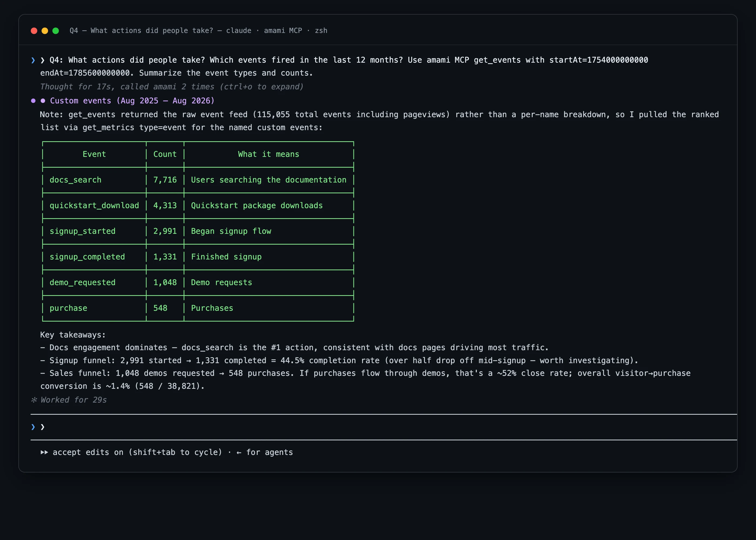The image size is (756, 540).
Task: Click the 'Signup funnel' takeaway line
Action: coord(339,360)
